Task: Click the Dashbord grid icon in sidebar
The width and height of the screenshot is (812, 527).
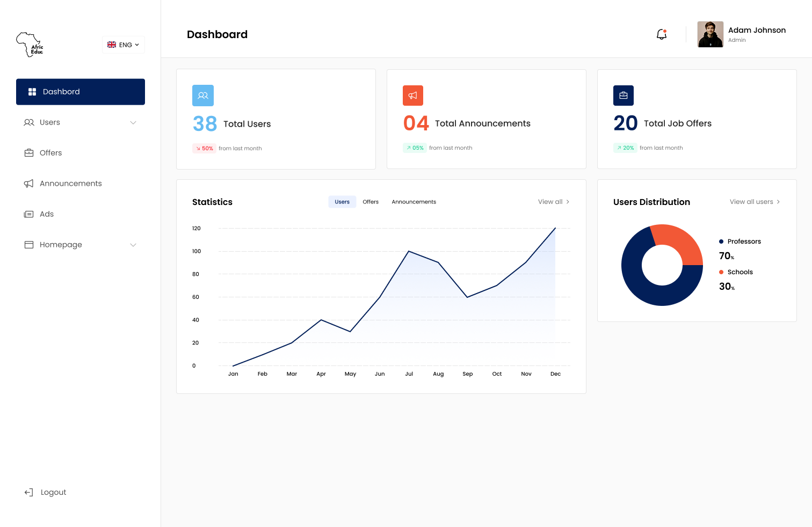Action: pos(32,92)
